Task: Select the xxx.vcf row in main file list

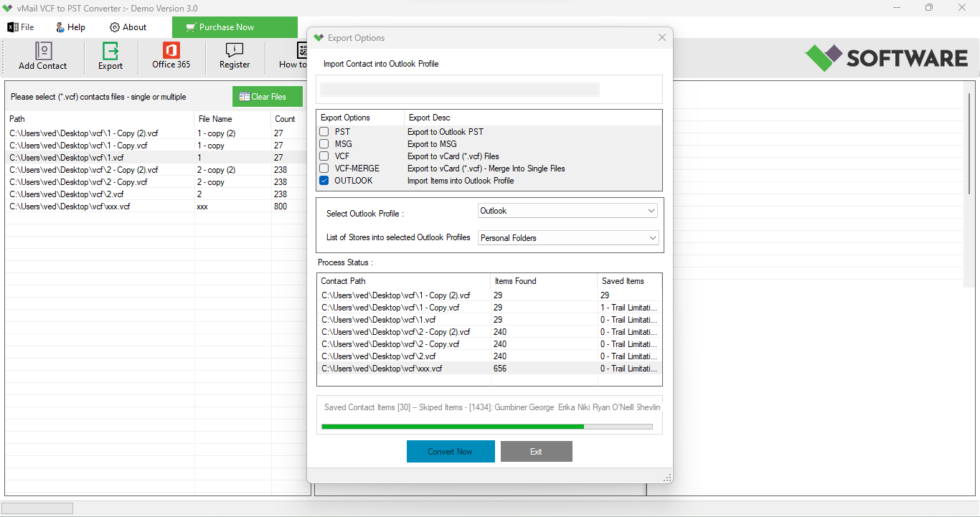Action: click(x=156, y=207)
